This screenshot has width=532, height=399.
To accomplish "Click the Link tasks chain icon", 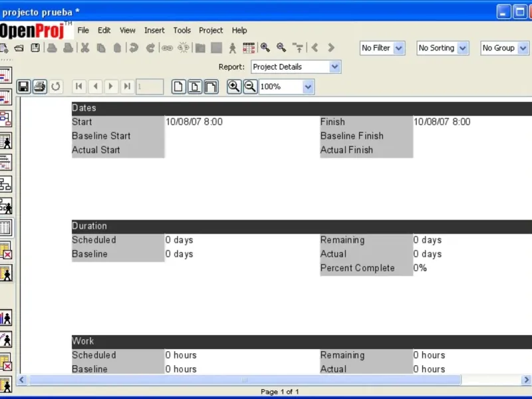I will click(x=167, y=48).
